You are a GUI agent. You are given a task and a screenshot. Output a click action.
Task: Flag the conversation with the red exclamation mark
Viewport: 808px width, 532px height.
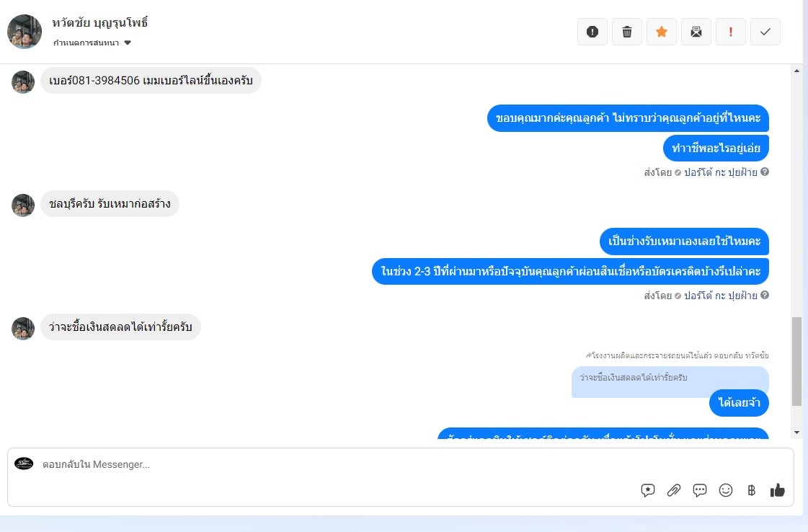tap(730, 32)
